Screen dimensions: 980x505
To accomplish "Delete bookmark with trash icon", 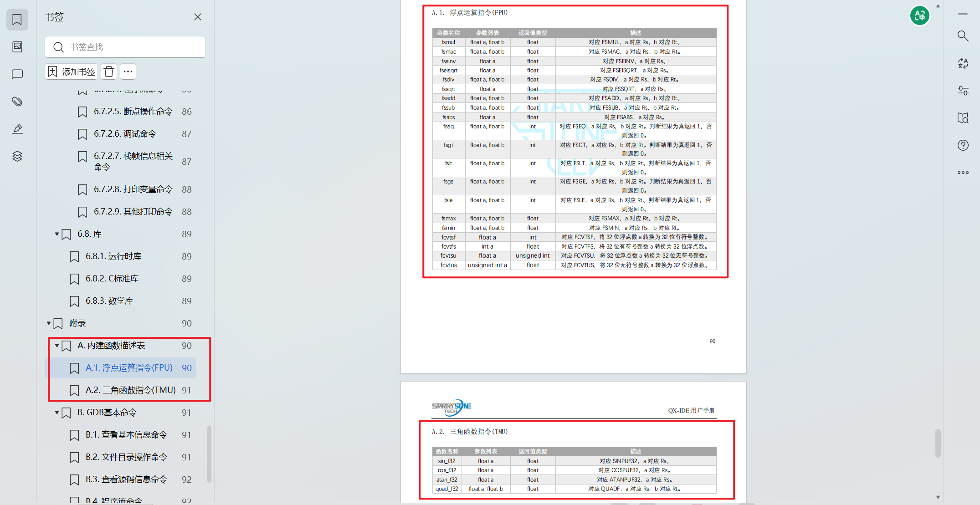I will (x=109, y=71).
